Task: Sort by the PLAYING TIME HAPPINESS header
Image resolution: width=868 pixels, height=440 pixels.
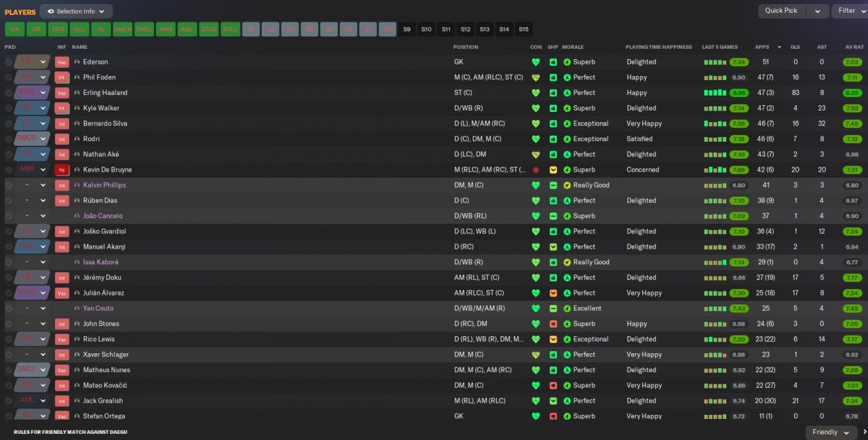Action: pyautogui.click(x=658, y=47)
